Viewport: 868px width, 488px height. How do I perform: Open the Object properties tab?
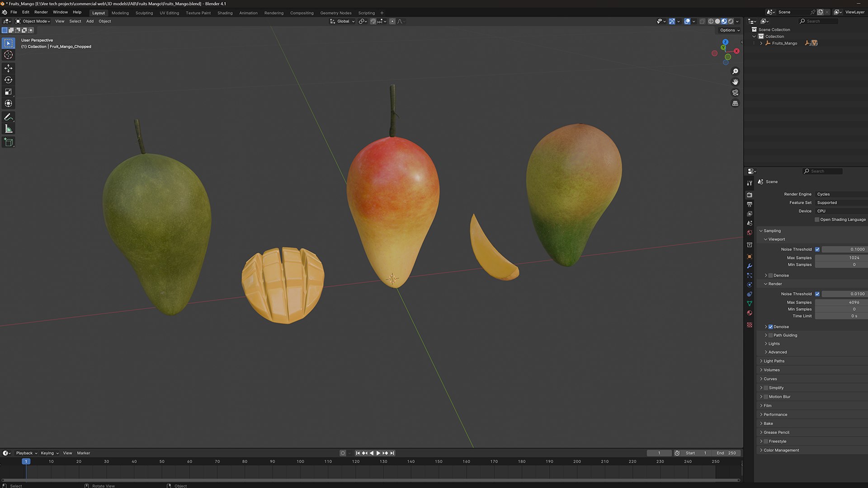750,256
